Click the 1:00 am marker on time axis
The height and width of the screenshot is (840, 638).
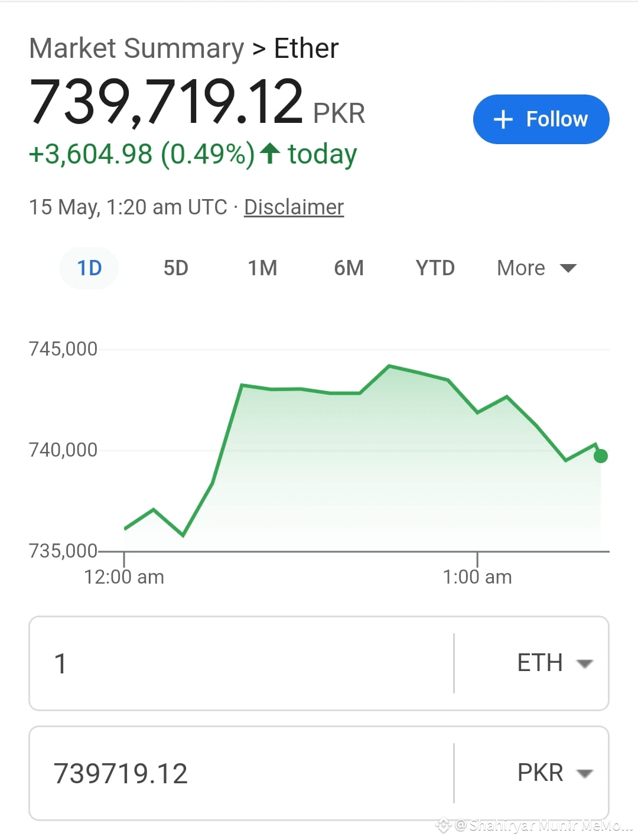tap(477, 577)
